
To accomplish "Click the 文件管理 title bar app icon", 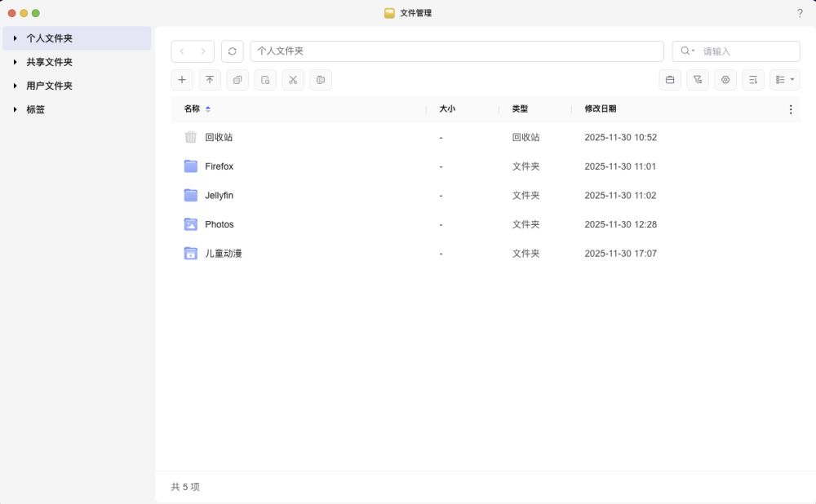I will coord(389,13).
